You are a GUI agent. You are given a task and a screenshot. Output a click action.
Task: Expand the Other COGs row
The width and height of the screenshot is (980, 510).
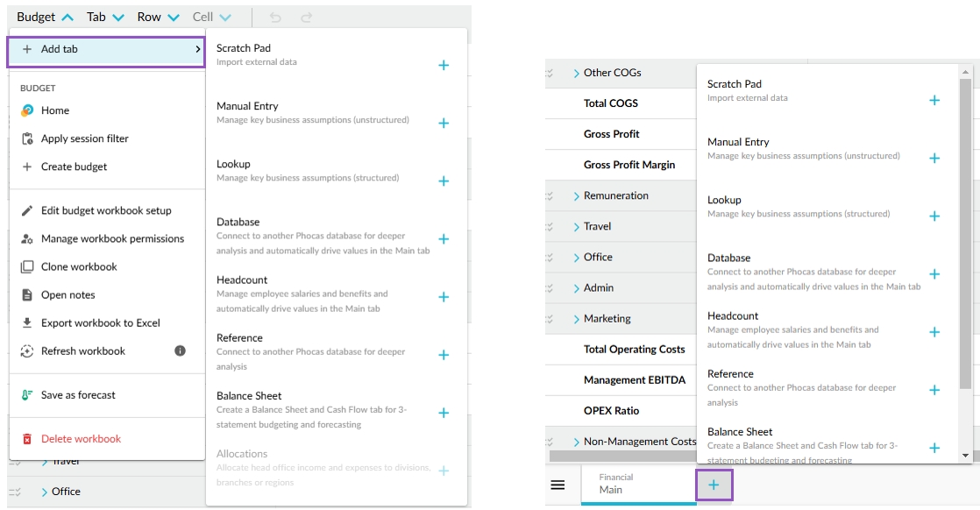point(577,73)
